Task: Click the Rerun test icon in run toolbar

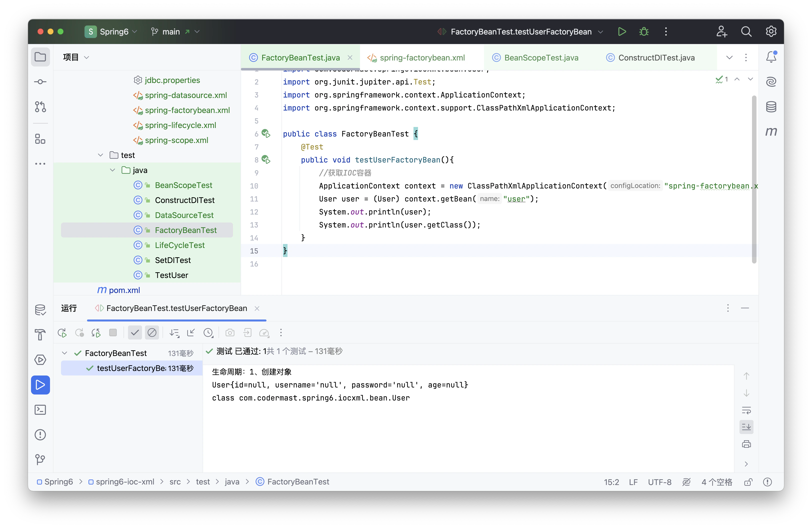Action: (x=62, y=332)
